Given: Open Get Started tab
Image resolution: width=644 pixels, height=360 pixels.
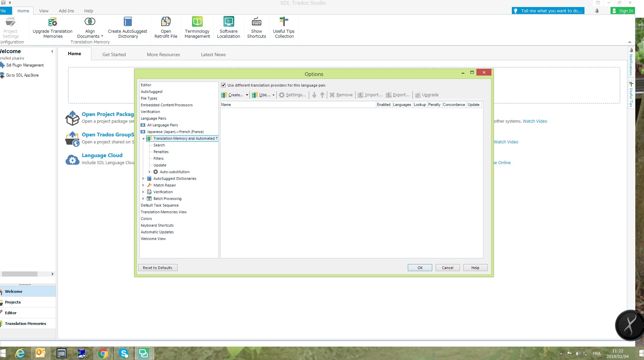Looking at the screenshot, I should pyautogui.click(x=114, y=54).
